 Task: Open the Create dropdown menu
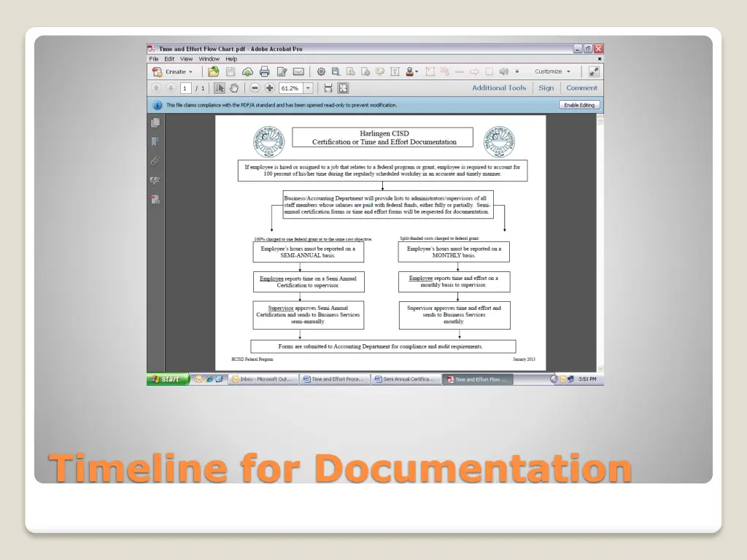coord(174,71)
